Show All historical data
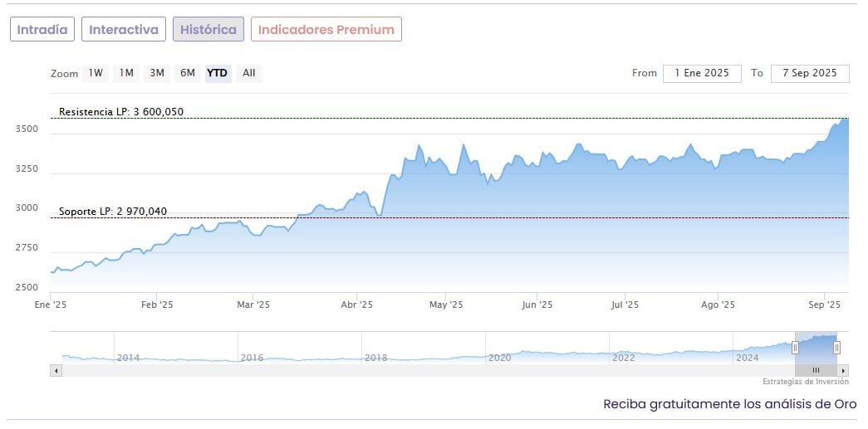 (x=248, y=73)
